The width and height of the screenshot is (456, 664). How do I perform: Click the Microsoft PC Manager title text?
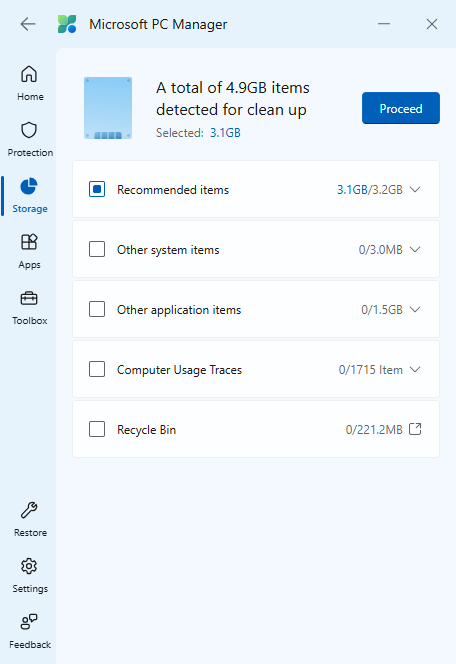click(158, 25)
